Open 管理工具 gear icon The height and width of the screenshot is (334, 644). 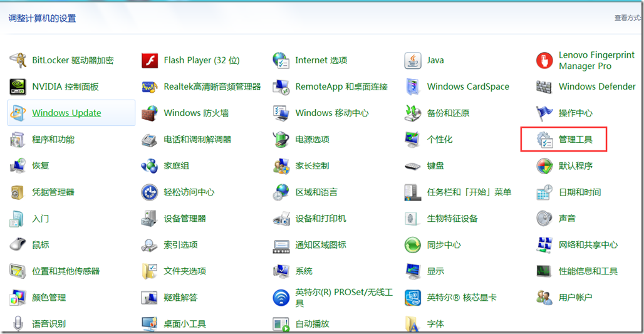click(x=544, y=140)
